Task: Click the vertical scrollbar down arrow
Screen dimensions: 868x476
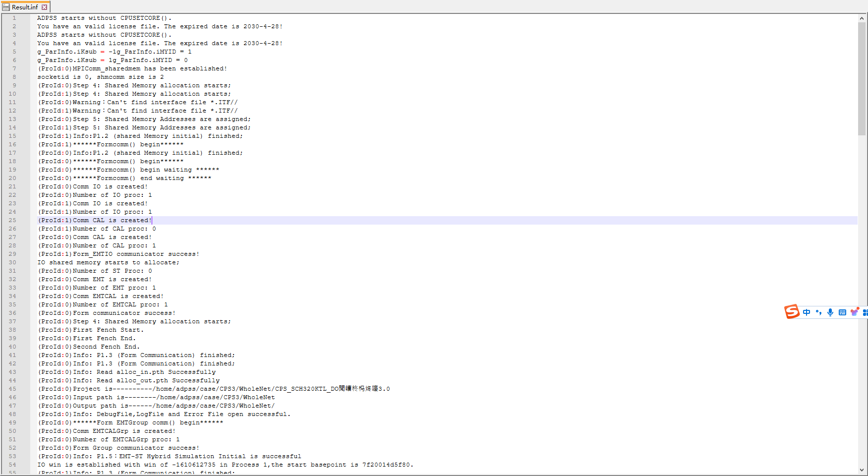Action: tap(862, 470)
